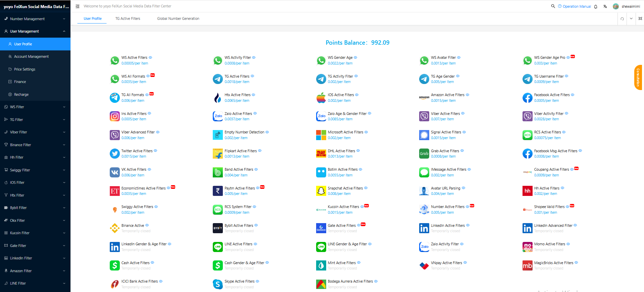
Task: Click the Skype Active Filters icon
Action: [x=218, y=284]
